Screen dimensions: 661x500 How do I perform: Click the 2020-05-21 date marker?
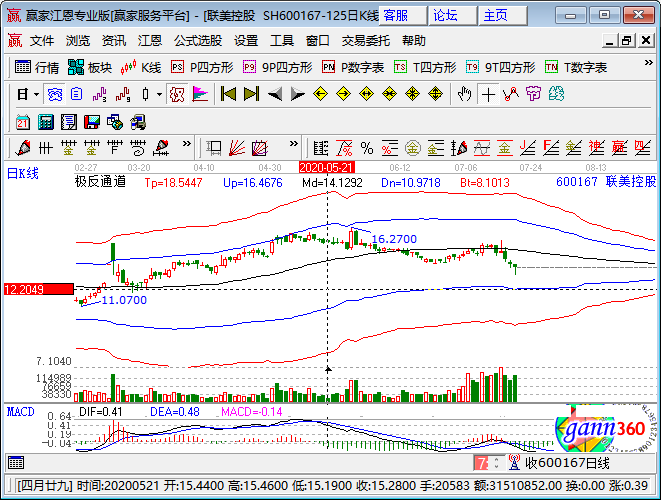pyautogui.click(x=326, y=168)
